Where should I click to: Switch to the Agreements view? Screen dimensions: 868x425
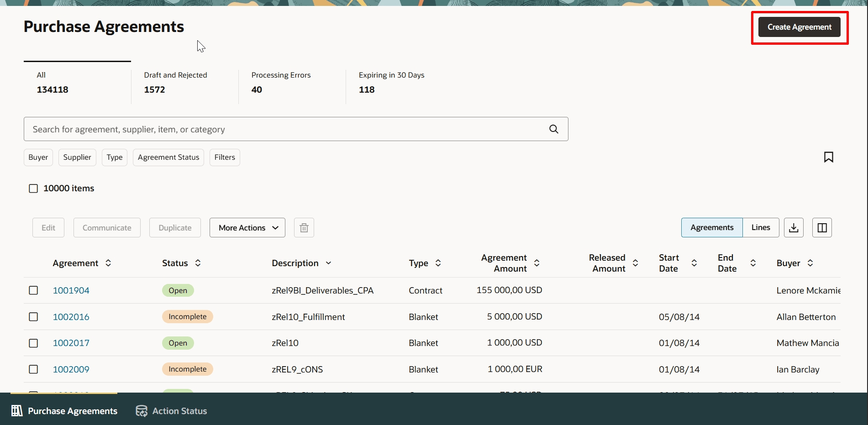712,228
